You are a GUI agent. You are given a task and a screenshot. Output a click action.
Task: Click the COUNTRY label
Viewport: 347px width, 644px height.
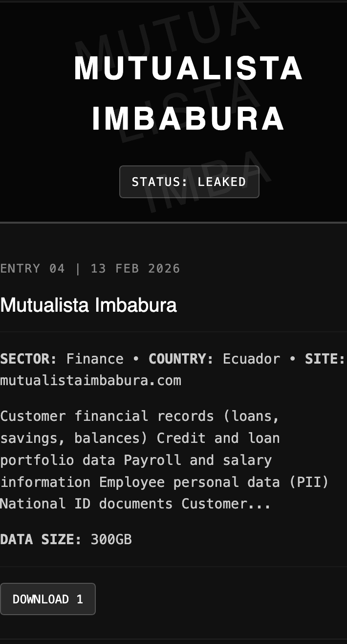pos(181,359)
